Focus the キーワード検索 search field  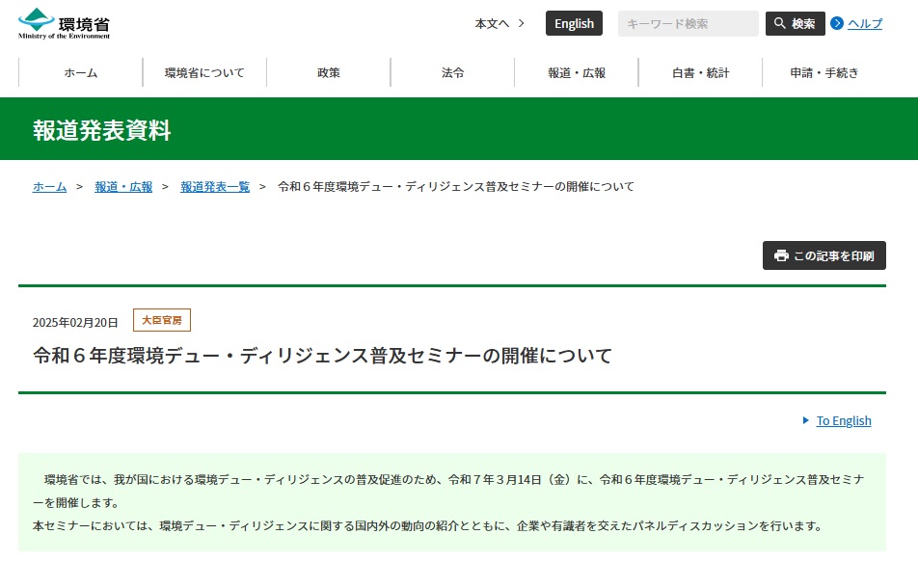[688, 23]
